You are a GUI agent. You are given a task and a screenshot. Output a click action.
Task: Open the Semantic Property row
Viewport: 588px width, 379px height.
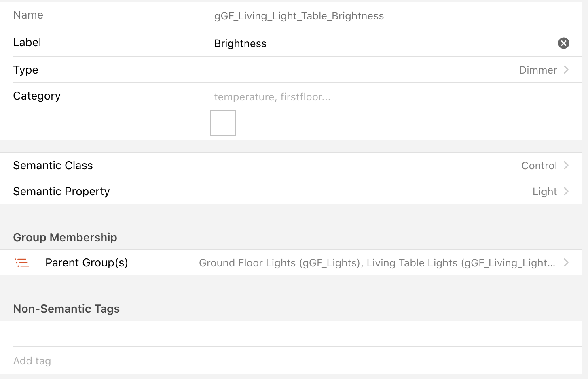pyautogui.click(x=291, y=191)
